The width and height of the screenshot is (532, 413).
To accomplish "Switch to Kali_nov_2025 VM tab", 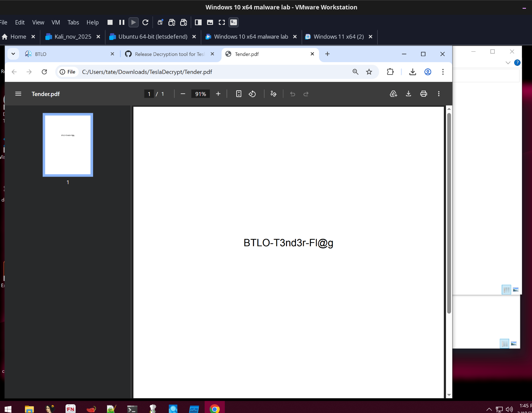I will (73, 37).
